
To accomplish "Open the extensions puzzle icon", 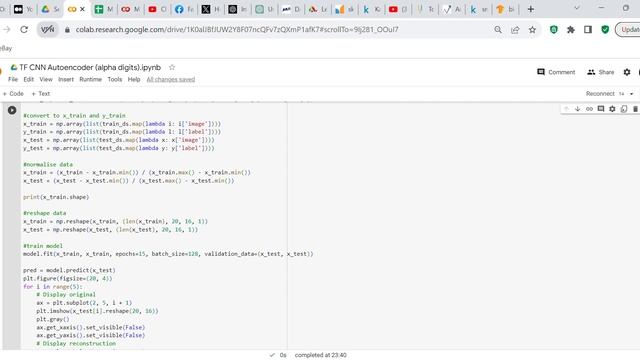I will click(x=571, y=30).
